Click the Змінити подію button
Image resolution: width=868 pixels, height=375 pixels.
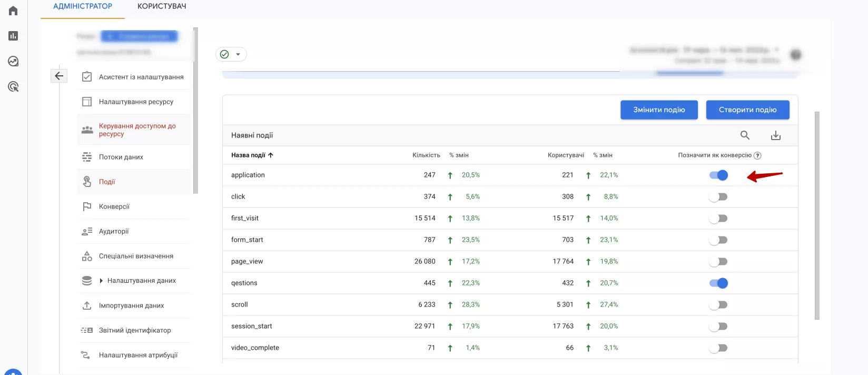pyautogui.click(x=659, y=110)
